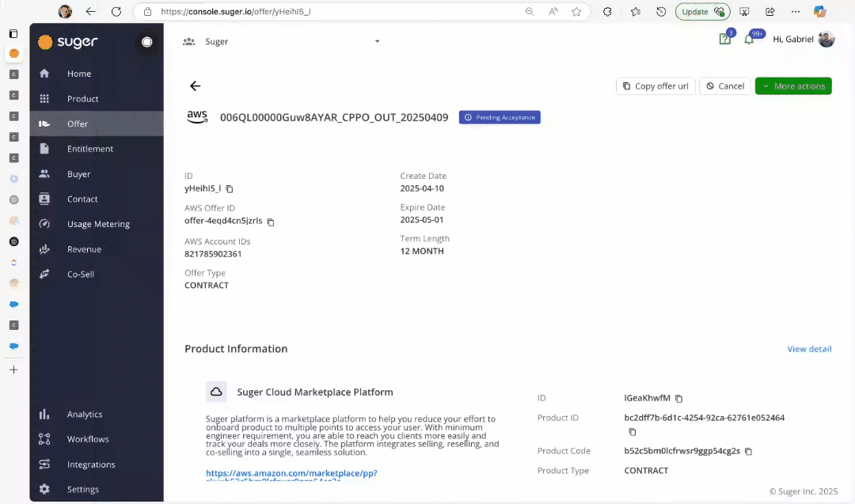Screen dimensions: 855x504
Task: Open browser more options menu
Action: point(796,11)
